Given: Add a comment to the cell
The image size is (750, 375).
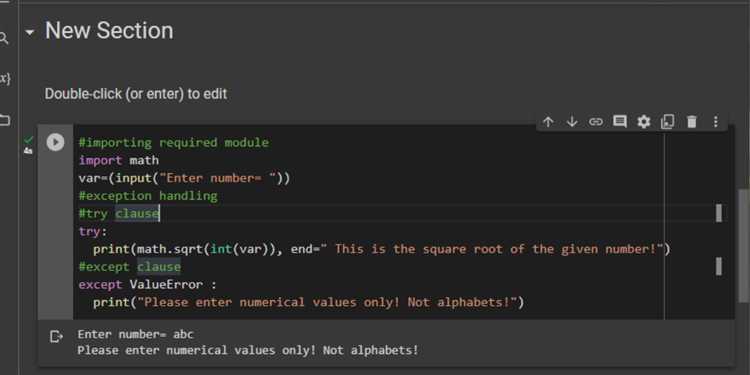Looking at the screenshot, I should (x=620, y=121).
